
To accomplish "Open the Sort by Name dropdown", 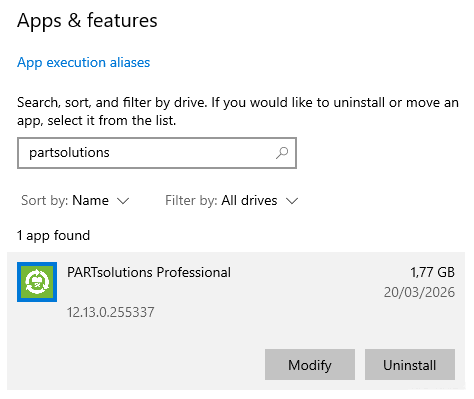I will (75, 201).
